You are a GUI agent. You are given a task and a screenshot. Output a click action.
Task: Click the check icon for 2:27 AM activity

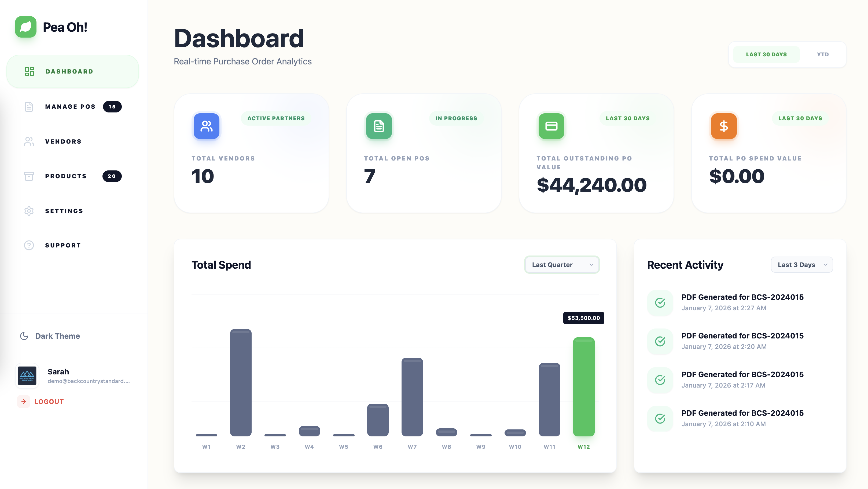(660, 302)
